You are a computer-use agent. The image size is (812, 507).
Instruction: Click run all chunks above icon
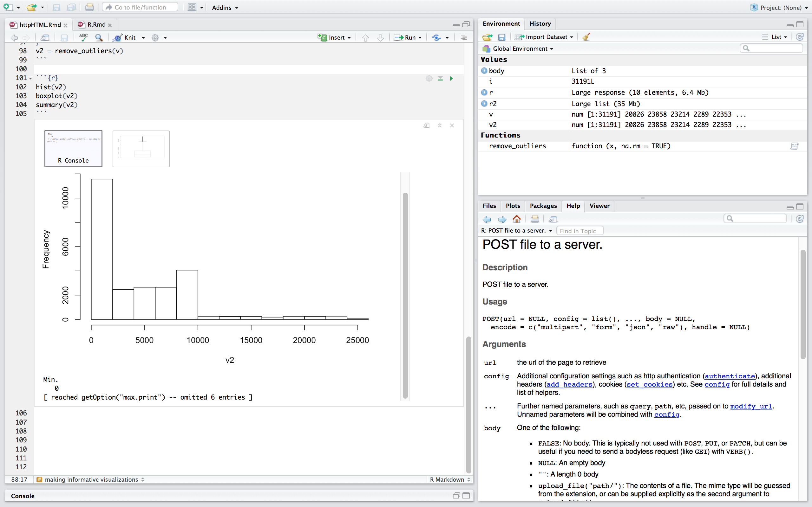440,79
